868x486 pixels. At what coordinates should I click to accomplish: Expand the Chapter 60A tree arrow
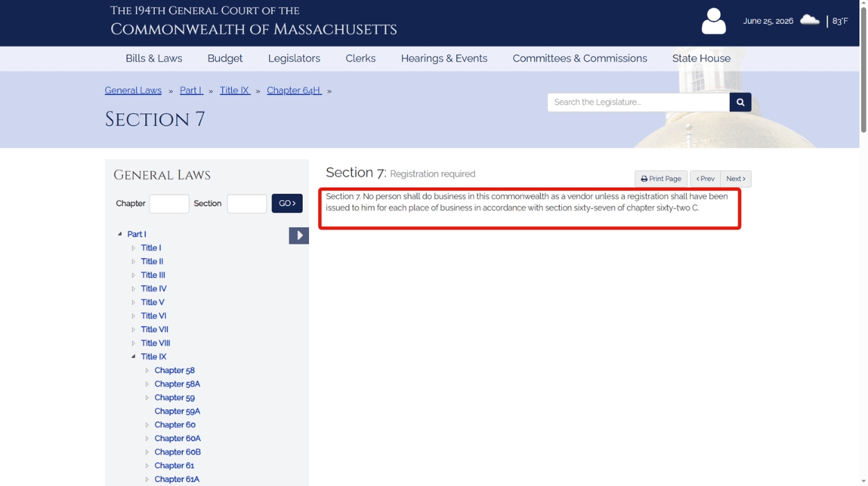click(x=147, y=438)
